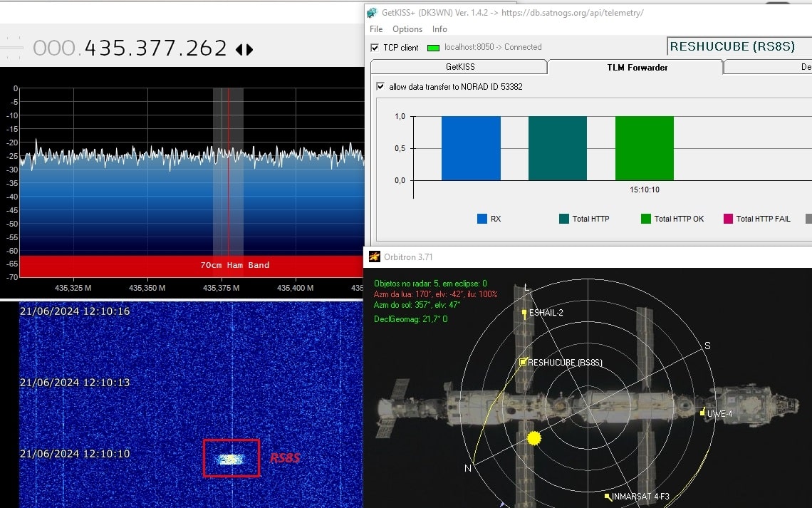Toggle the TCP client checkbox

(x=375, y=48)
